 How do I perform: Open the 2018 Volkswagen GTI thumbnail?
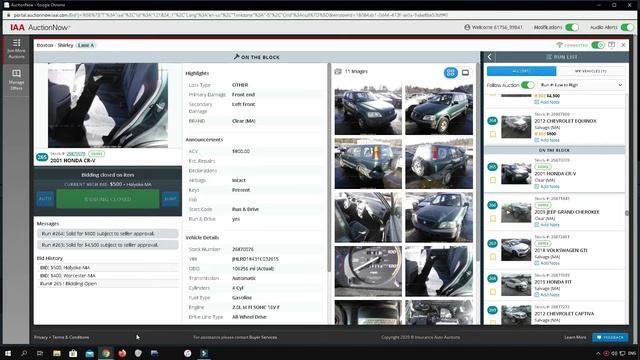click(x=516, y=250)
